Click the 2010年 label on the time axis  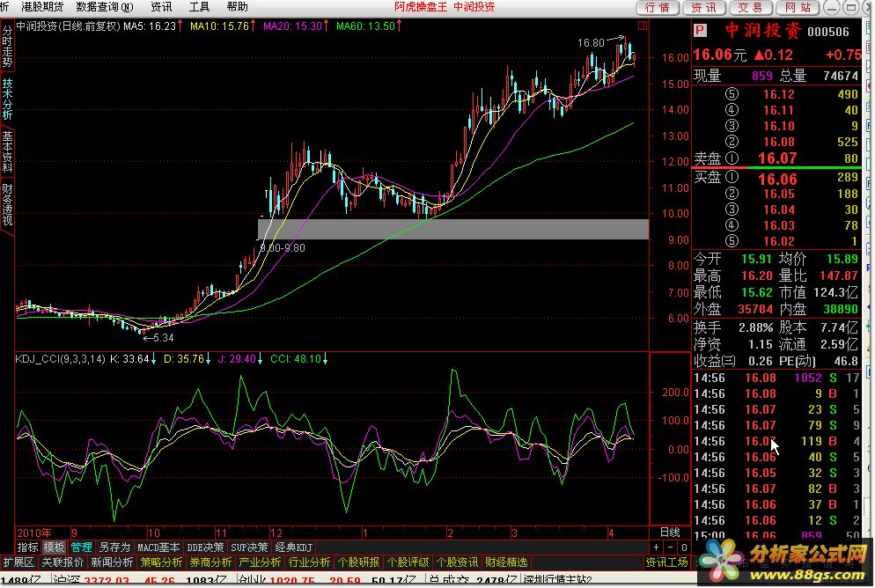(x=34, y=533)
